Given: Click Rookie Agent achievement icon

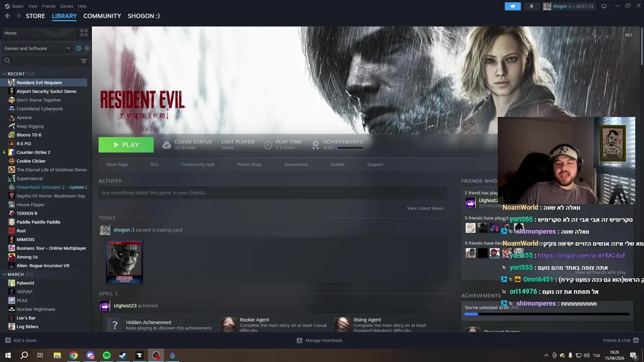Looking at the screenshot, I should (x=229, y=324).
